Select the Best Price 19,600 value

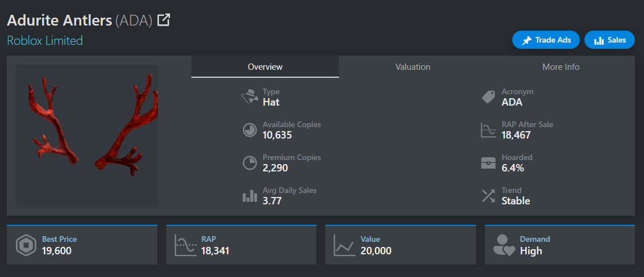(x=57, y=251)
